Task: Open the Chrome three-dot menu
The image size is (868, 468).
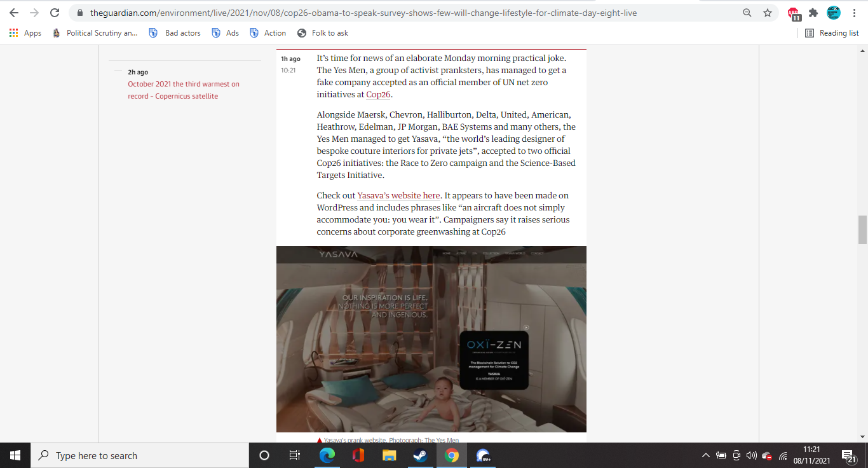Action: pos(853,13)
